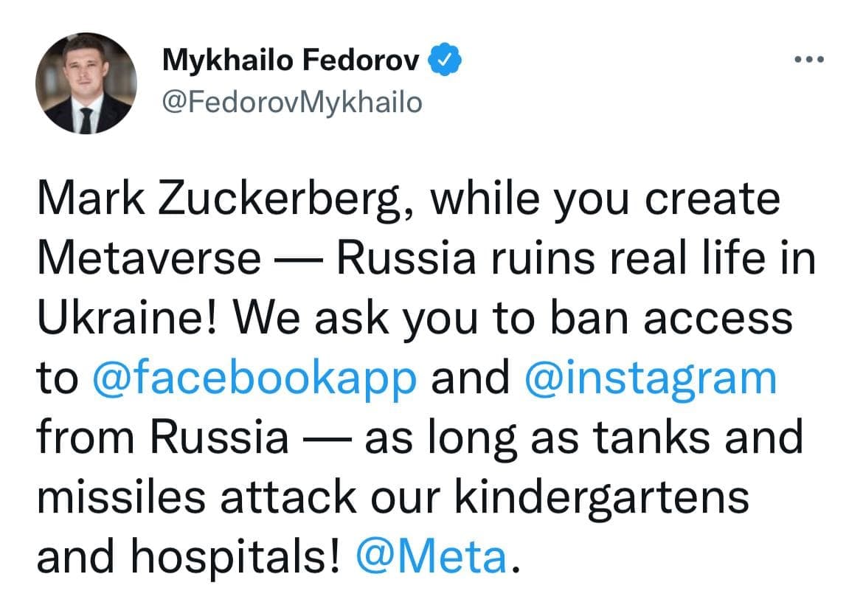This screenshot has width=863, height=616.
Task: Click the word "kindergartens" in the tweet
Action: coord(600,497)
